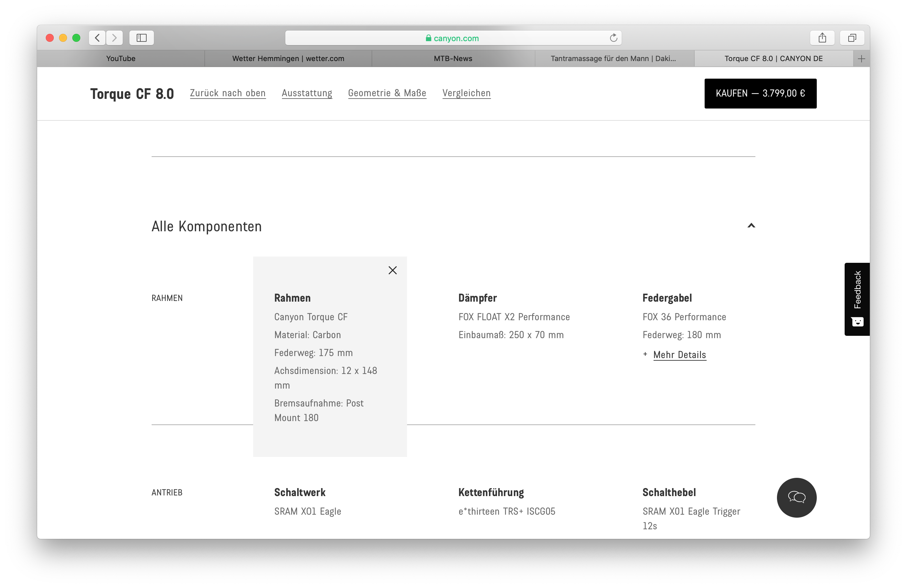
Task: Go back with the Safari back arrow
Action: 97,38
